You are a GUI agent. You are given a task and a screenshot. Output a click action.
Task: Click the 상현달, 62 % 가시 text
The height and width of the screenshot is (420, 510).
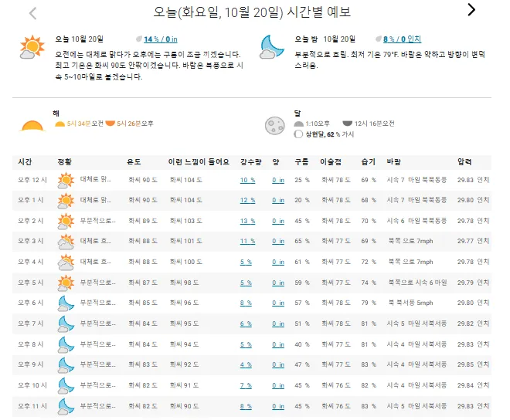pos(329,134)
